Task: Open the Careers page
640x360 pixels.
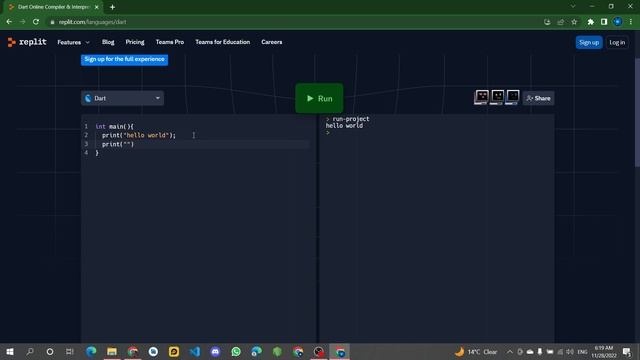Action: pyautogui.click(x=271, y=42)
